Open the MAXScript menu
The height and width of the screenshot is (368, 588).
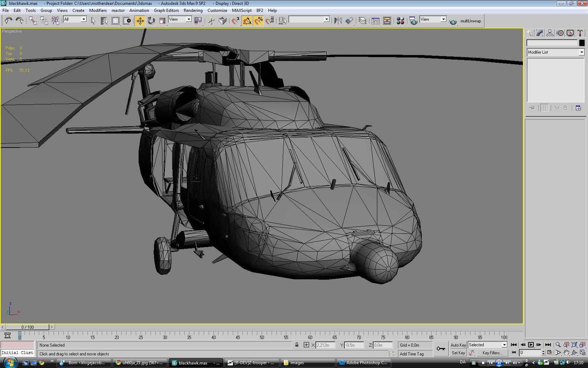[x=241, y=11]
